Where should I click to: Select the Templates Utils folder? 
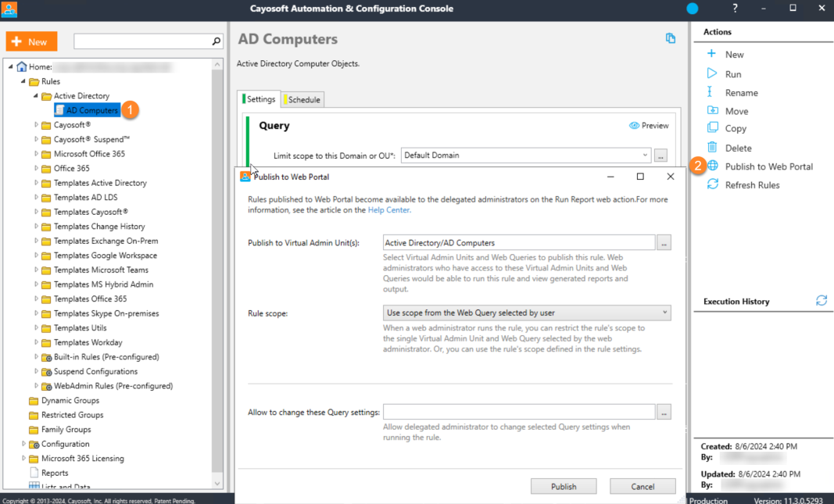click(x=80, y=328)
